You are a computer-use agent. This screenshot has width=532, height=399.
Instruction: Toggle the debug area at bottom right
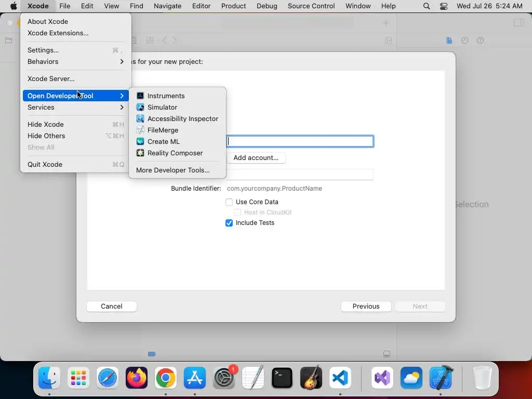pyautogui.click(x=387, y=354)
